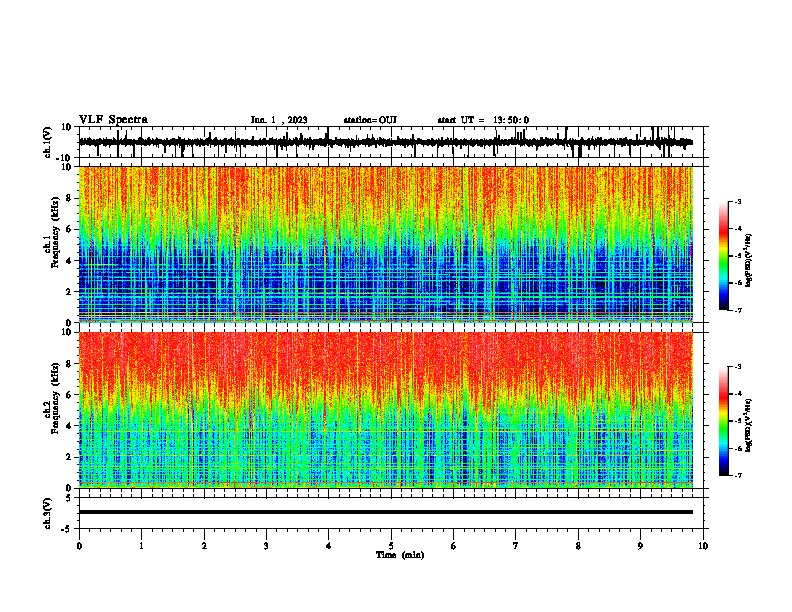Click the ch.1 color scale log(PSD) unit label
The image size is (792, 612).
(749, 260)
